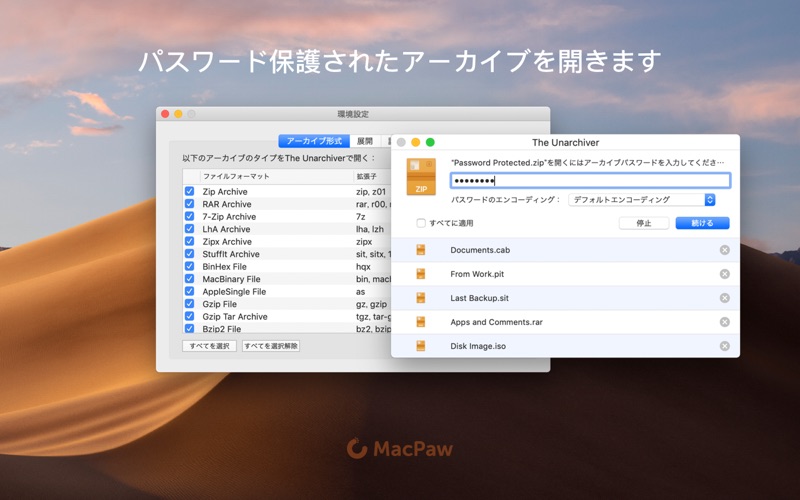Image resolution: width=800 pixels, height=500 pixels.
Task: Click the すべてを選択解除 button
Action: point(271,346)
